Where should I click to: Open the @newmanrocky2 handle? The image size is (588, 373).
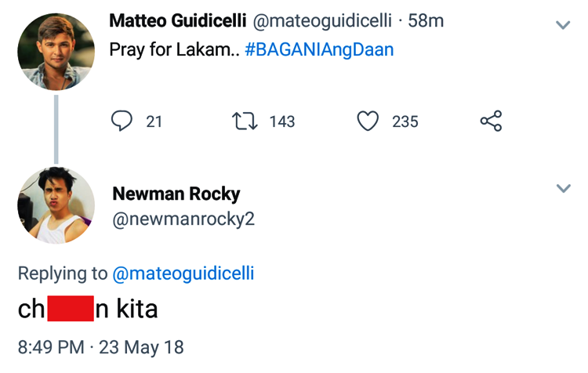pos(184,219)
